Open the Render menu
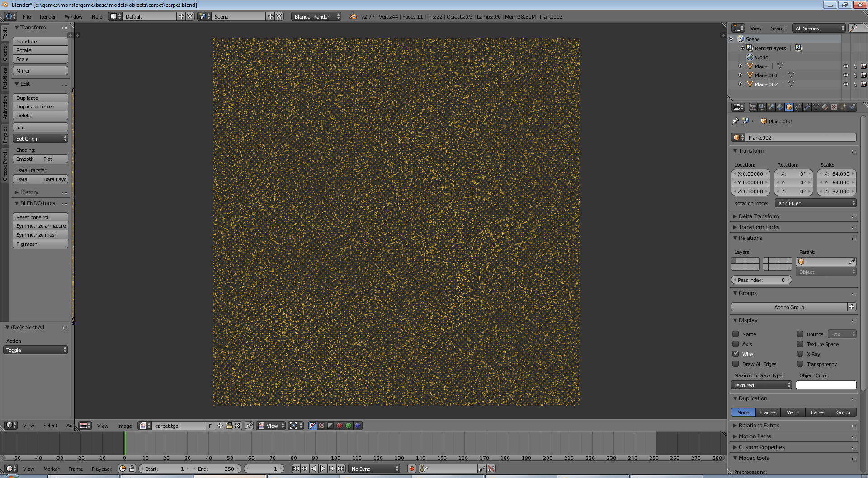The height and width of the screenshot is (478, 868). click(47, 17)
